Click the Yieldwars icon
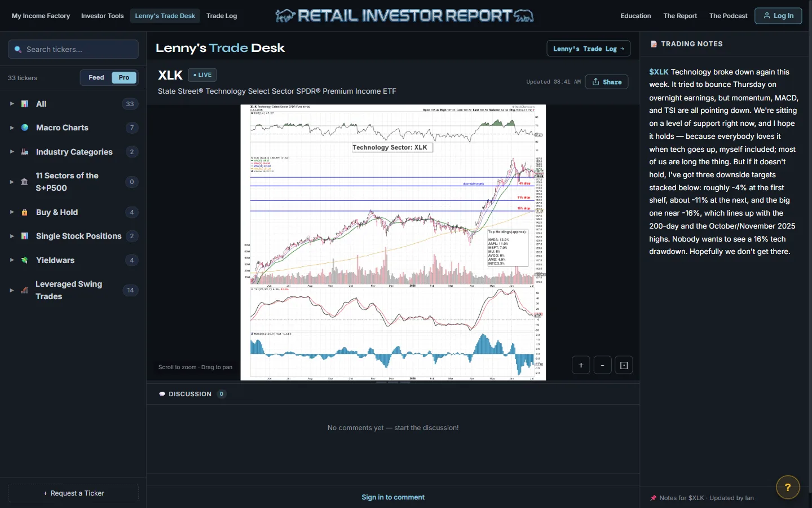The image size is (812, 508). coord(25,260)
